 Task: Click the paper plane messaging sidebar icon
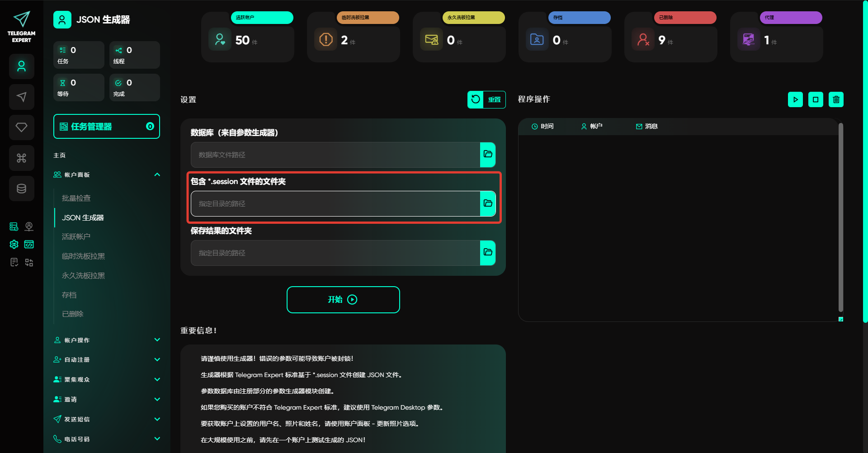coord(21,97)
